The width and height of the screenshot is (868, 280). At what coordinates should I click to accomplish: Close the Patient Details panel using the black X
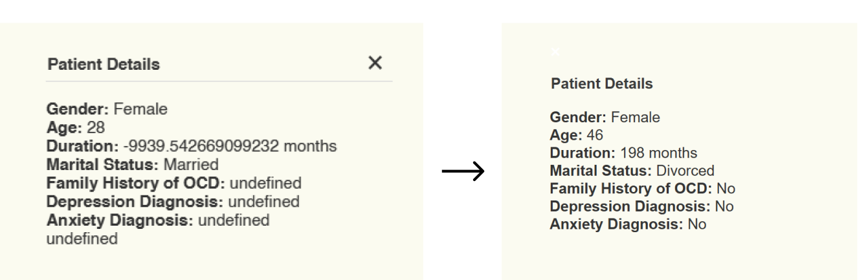pyautogui.click(x=375, y=63)
